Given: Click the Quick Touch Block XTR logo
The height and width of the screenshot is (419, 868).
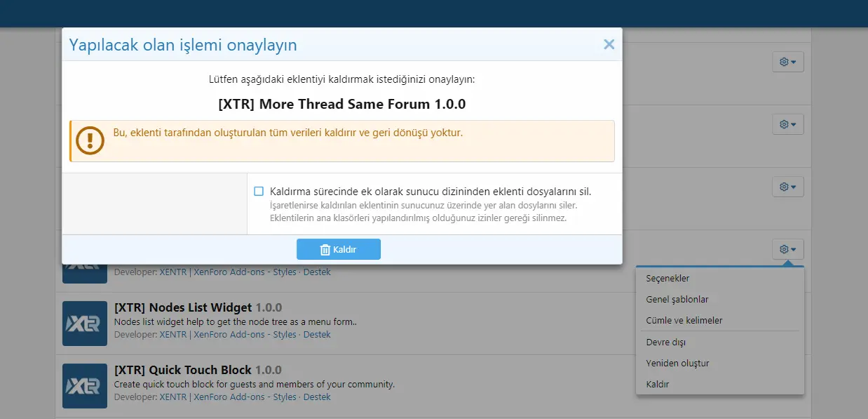Looking at the screenshot, I should point(85,386).
